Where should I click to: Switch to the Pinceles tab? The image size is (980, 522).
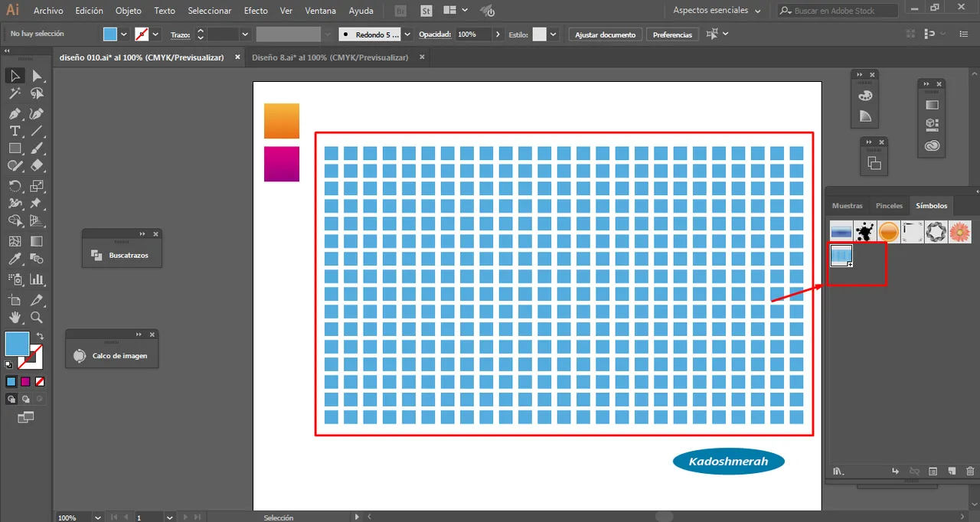[x=889, y=206]
